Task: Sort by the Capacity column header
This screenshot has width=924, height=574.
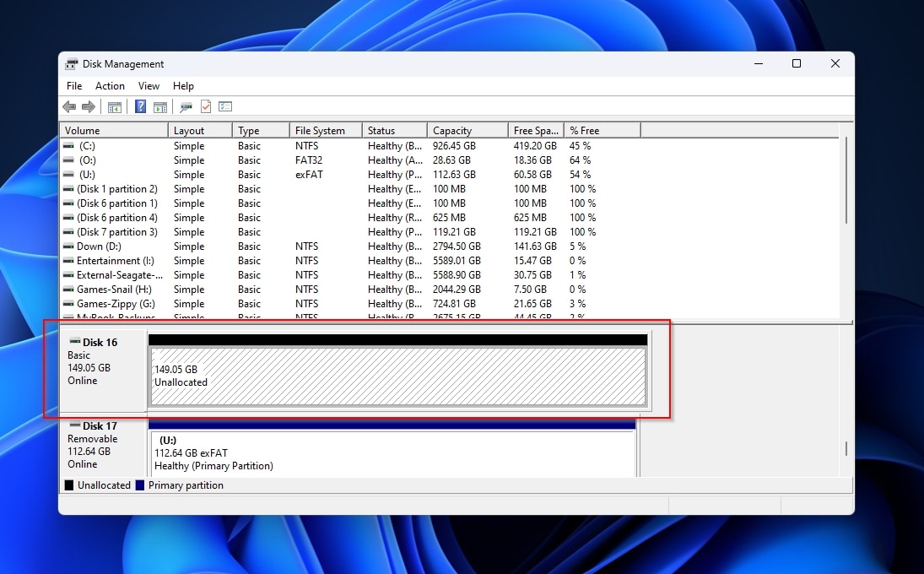Action: tap(467, 130)
